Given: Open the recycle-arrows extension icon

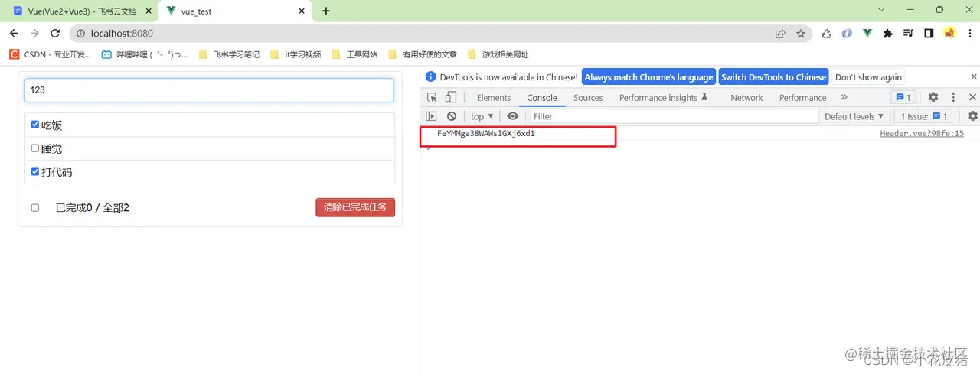Looking at the screenshot, I should coord(827,34).
